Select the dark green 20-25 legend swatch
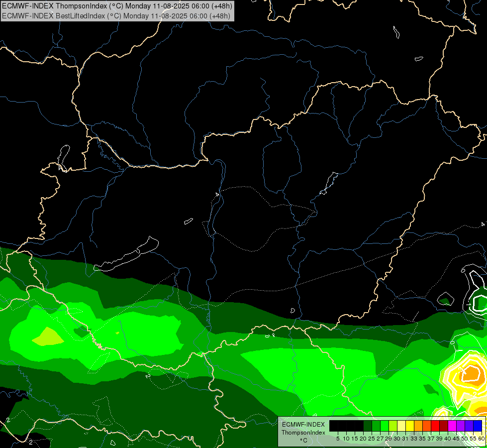The height and width of the screenshot is (448, 487). pyautogui.click(x=368, y=426)
